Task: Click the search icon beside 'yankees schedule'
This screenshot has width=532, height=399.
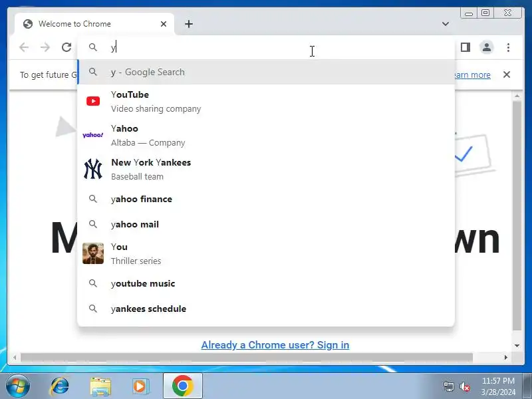Action: [x=93, y=309]
